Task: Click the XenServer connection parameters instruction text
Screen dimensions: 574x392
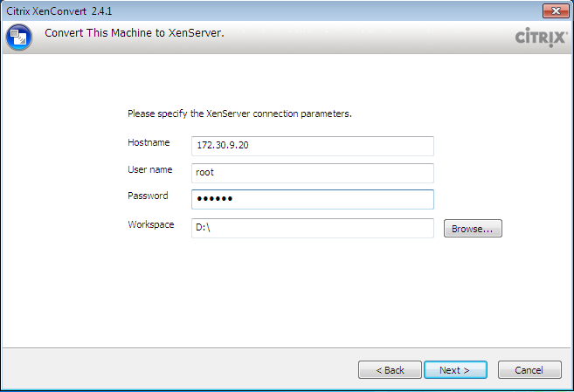Action: 239,113
